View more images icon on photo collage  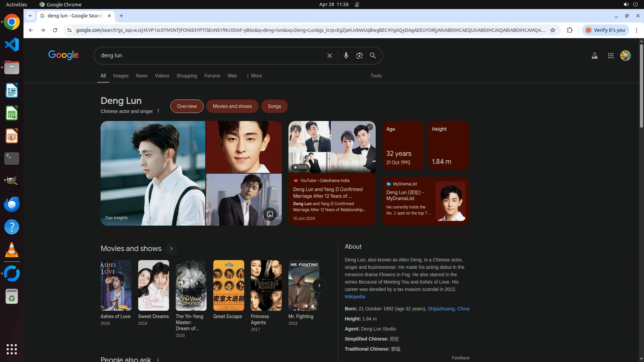(x=270, y=214)
